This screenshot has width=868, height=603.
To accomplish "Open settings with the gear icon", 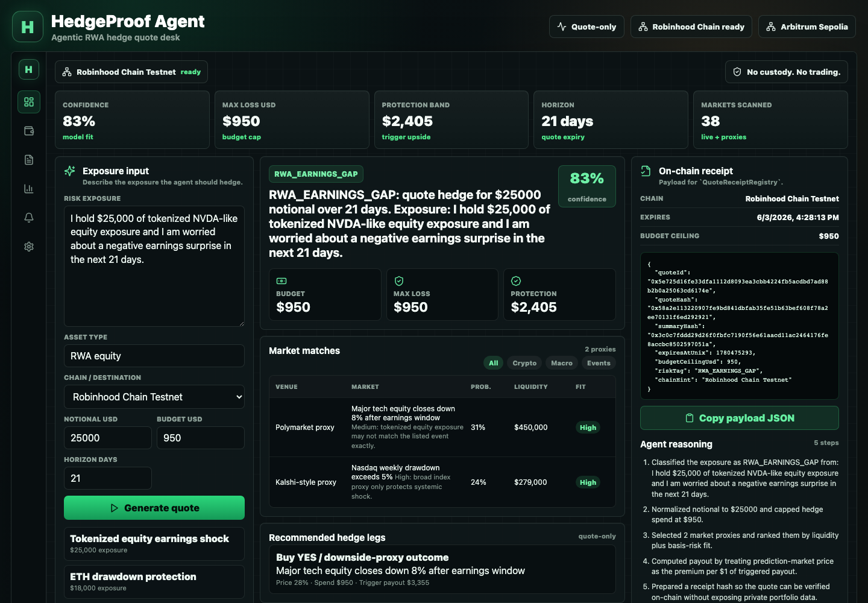I will (29, 247).
